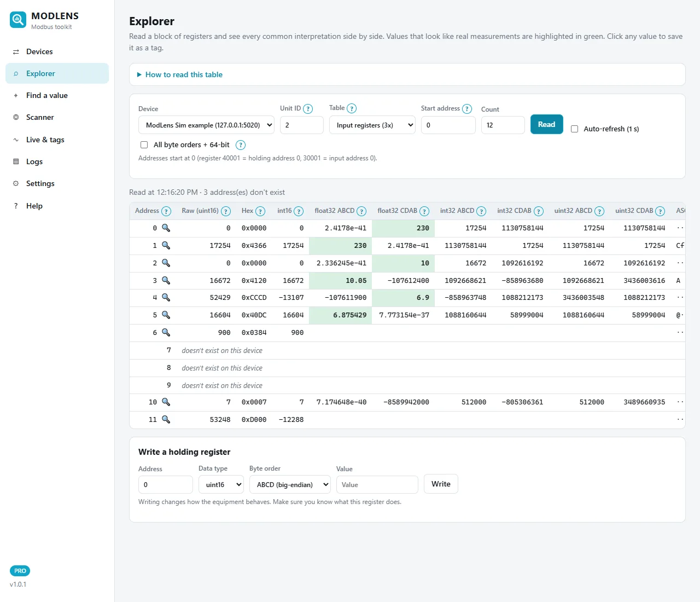Go to the Devices page

[57, 51]
